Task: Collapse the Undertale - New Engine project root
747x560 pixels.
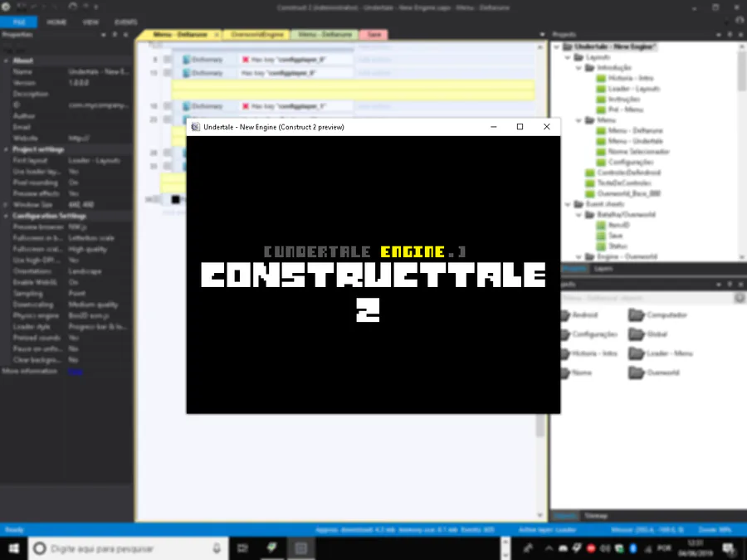Action: [556, 46]
